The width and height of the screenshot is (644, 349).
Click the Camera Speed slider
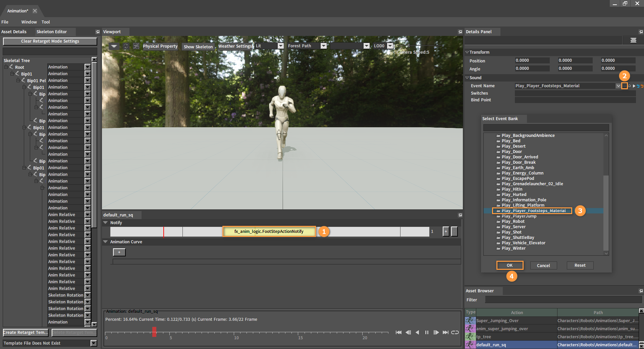(x=409, y=46)
